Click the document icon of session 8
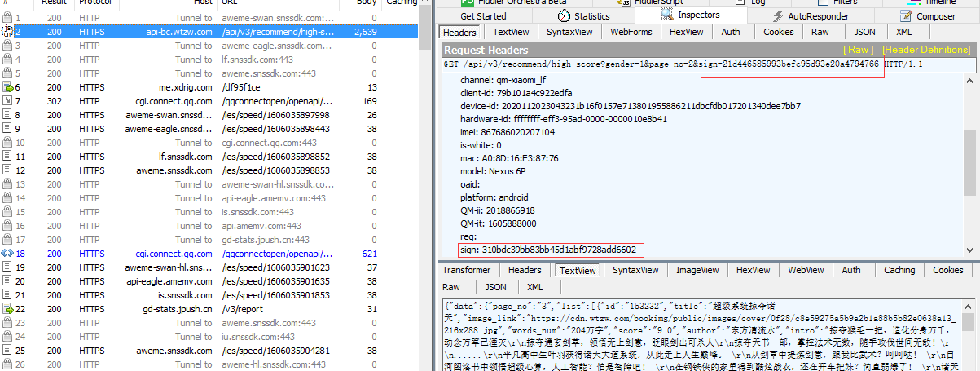Viewport: 980px width, 371px height. coord(8,114)
